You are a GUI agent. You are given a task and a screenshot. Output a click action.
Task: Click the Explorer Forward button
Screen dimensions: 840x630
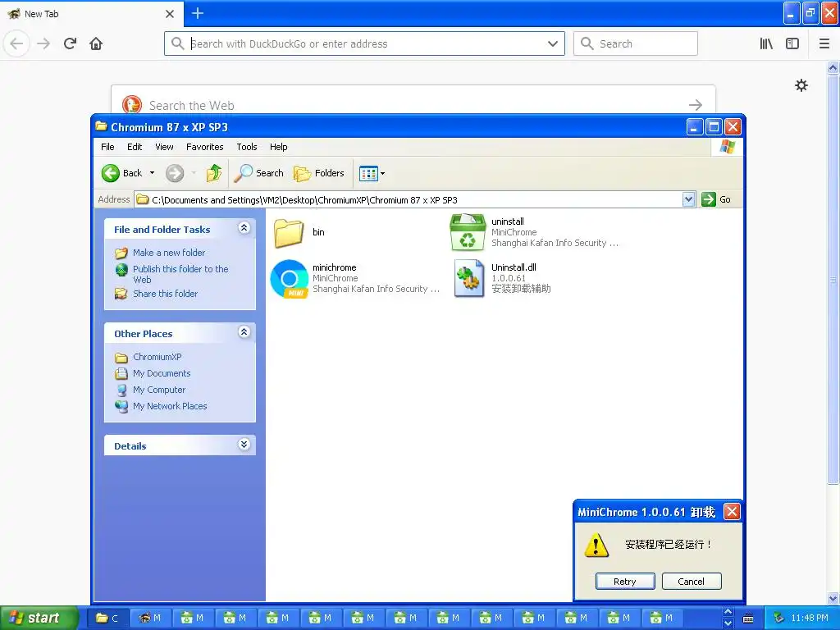175,173
